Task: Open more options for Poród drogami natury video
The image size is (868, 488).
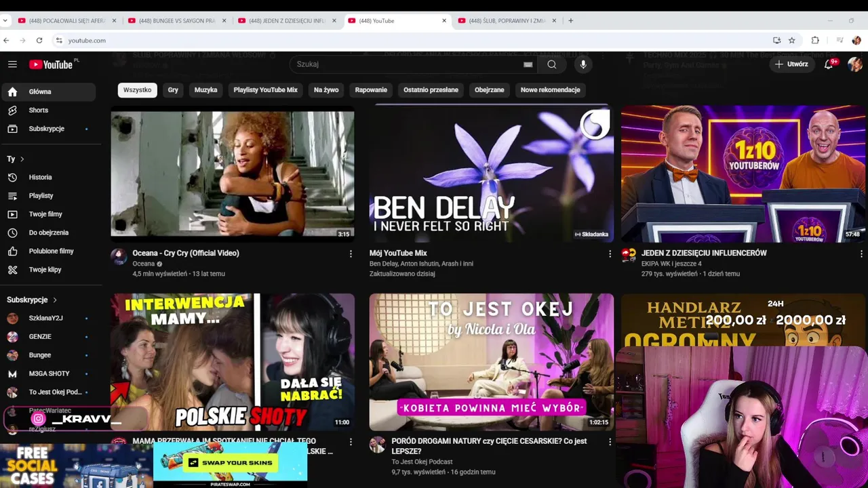Action: point(610,442)
